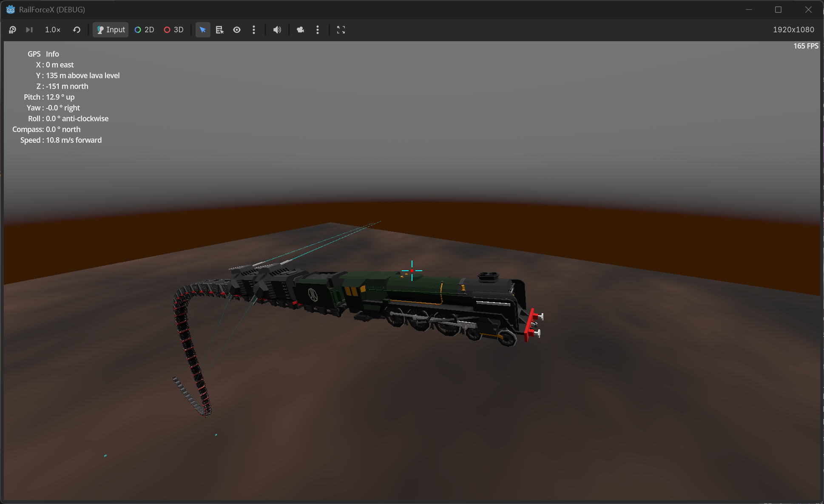Screen dimensions: 824x504
Task: Click the camera override icon
Action: click(x=301, y=30)
